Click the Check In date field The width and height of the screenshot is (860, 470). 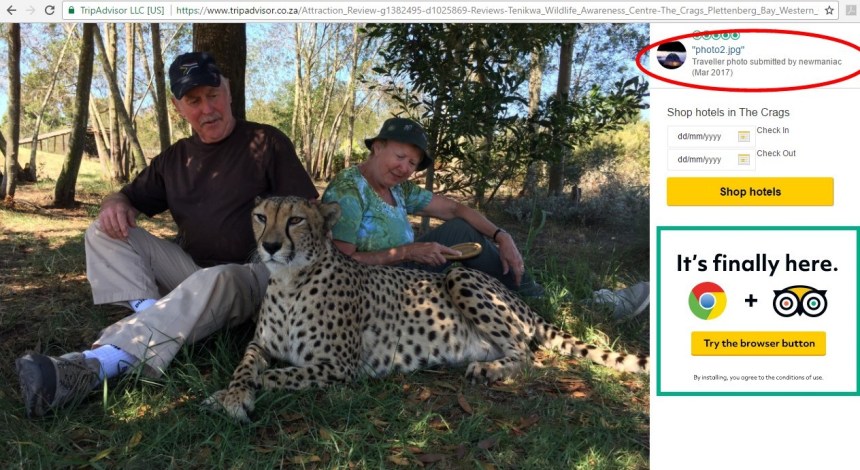(710, 136)
